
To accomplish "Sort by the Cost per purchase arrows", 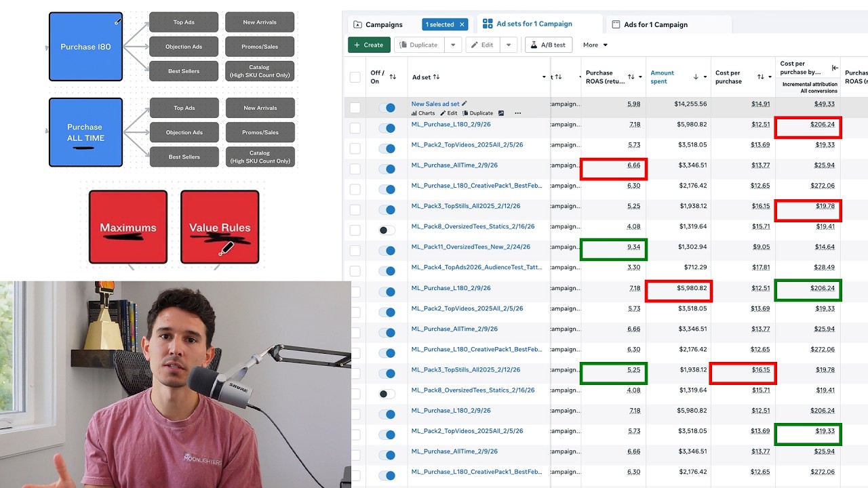I will 761,77.
